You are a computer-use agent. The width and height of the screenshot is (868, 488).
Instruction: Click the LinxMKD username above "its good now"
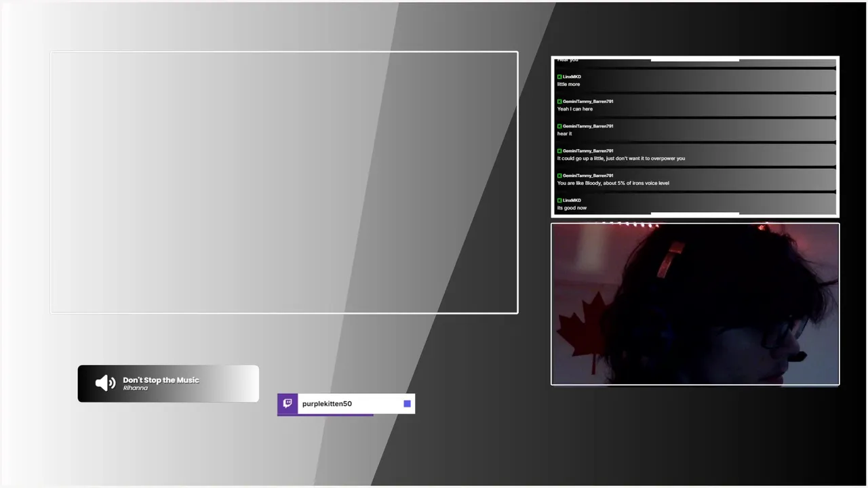tap(572, 201)
